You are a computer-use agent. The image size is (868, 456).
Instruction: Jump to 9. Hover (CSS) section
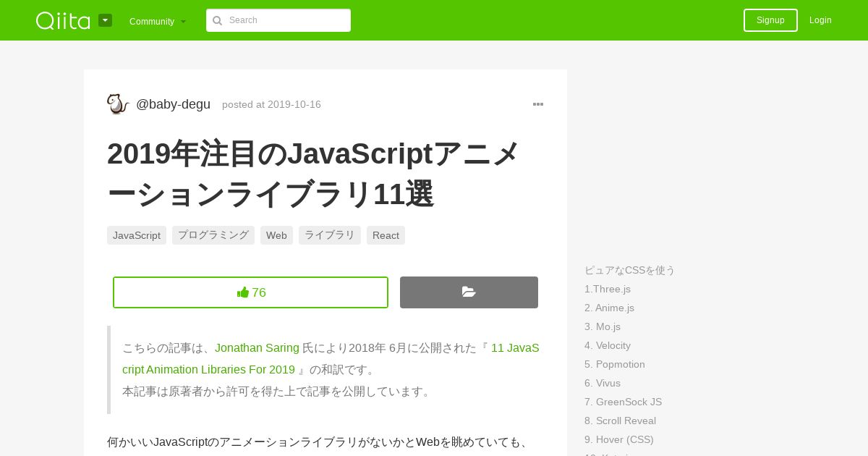619,439
